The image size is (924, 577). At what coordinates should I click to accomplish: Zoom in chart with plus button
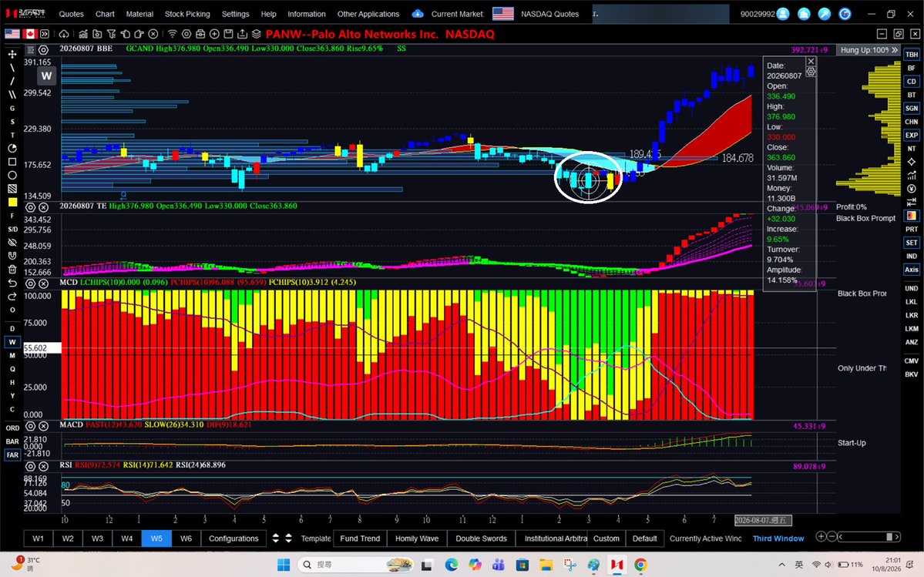point(821,536)
